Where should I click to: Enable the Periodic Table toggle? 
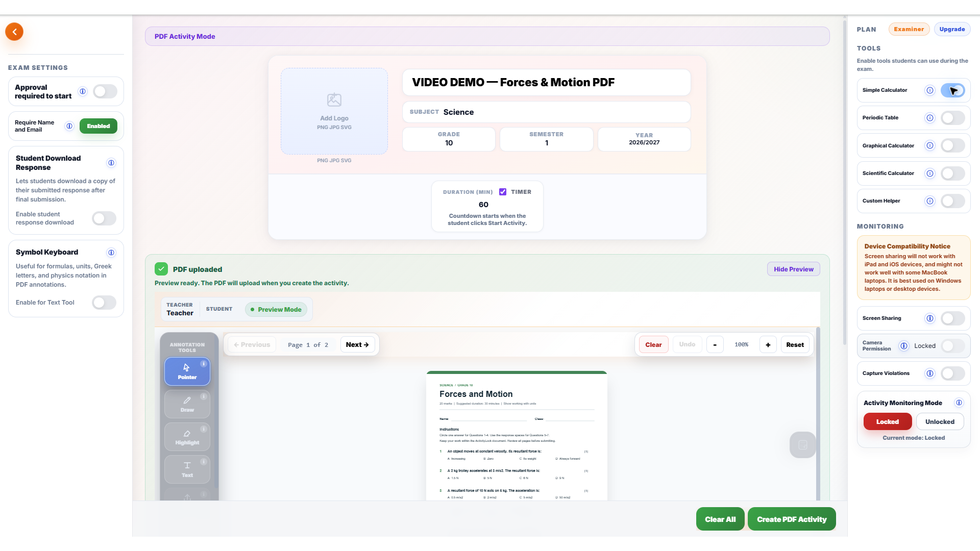click(x=953, y=118)
